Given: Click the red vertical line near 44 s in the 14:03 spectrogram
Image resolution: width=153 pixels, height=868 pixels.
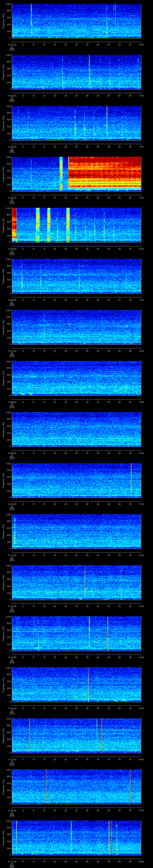Looking at the screenshot, I should (x=107, y=121).
